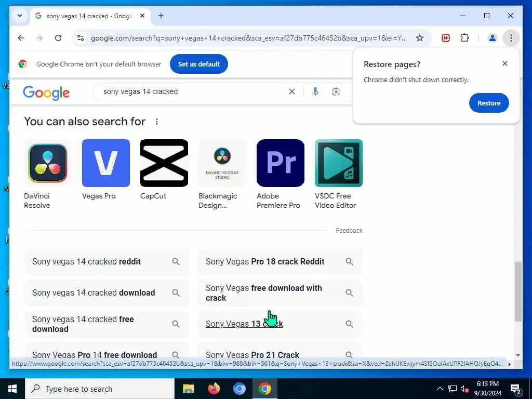The width and height of the screenshot is (532, 399).
Task: Search Sony vegas 14 cracked free download
Action: pos(107,324)
